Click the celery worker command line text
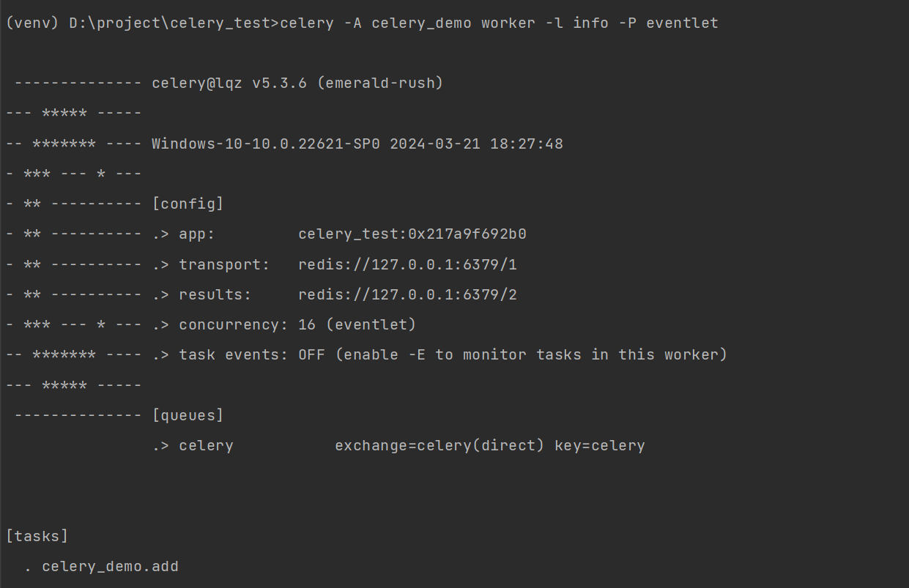This screenshot has width=909, height=588. tap(499, 23)
